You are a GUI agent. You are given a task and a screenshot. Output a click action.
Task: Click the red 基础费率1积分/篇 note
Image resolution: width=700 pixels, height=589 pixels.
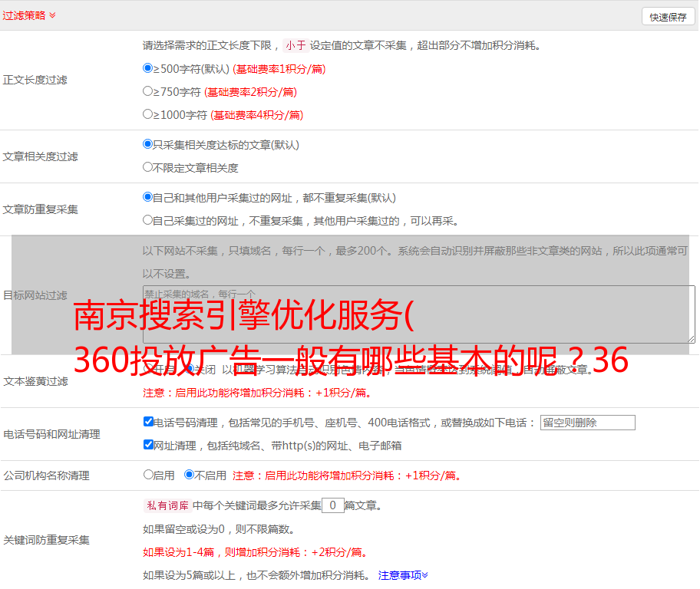(x=279, y=69)
